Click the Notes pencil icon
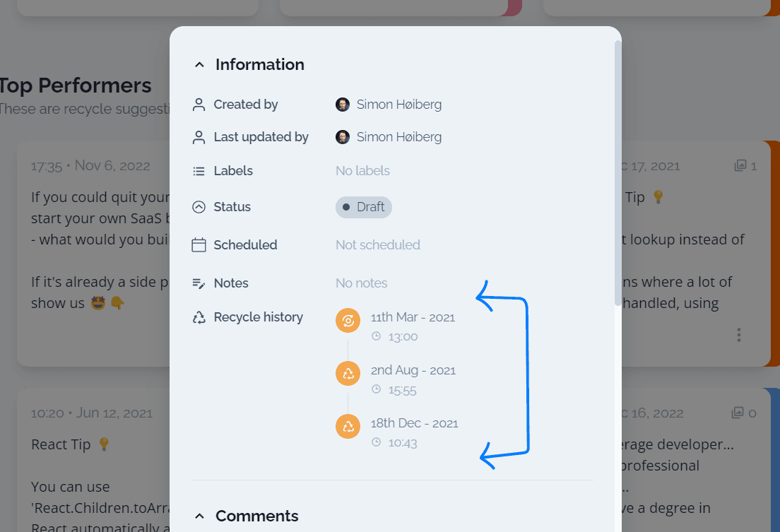780x532 pixels. [199, 283]
